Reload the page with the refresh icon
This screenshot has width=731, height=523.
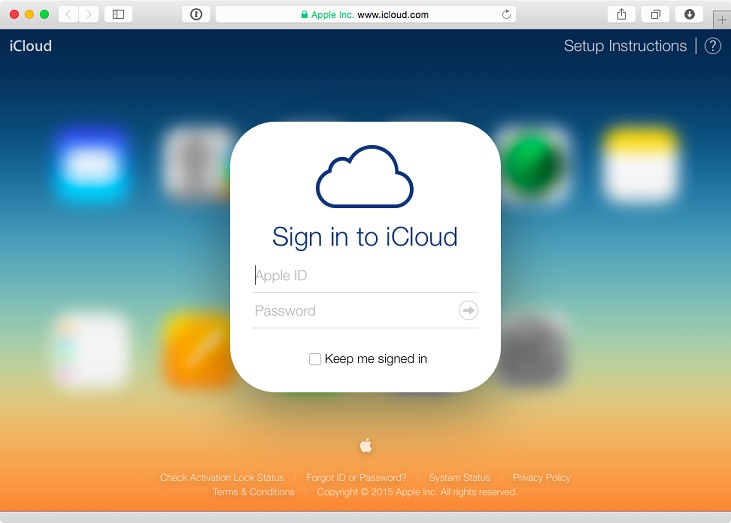point(506,15)
